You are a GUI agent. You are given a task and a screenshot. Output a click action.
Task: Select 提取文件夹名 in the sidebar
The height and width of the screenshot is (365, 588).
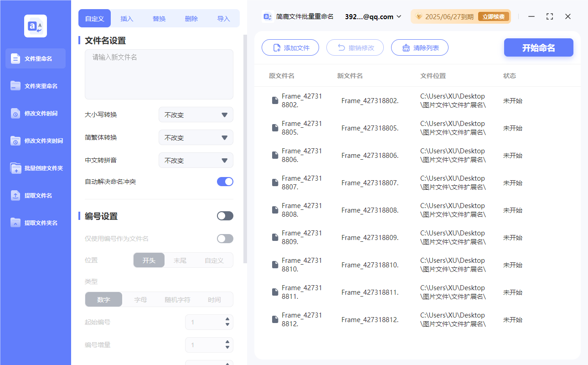click(35, 223)
